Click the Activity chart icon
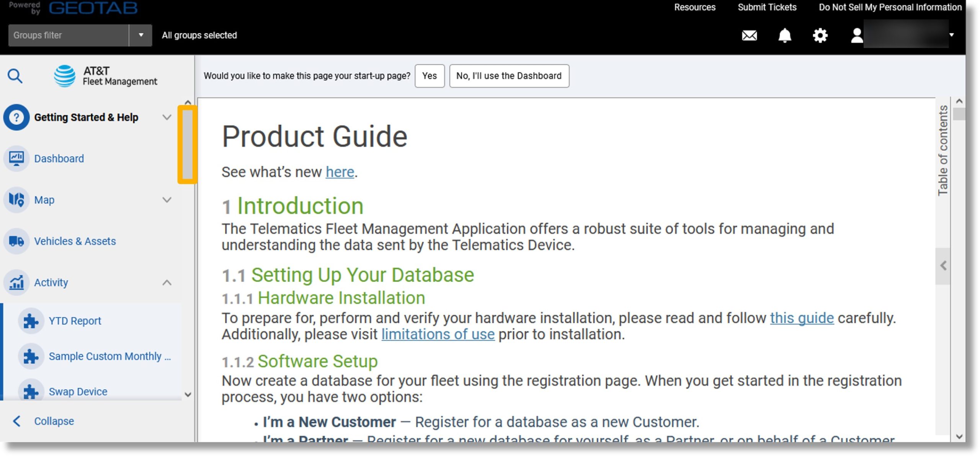 [16, 282]
